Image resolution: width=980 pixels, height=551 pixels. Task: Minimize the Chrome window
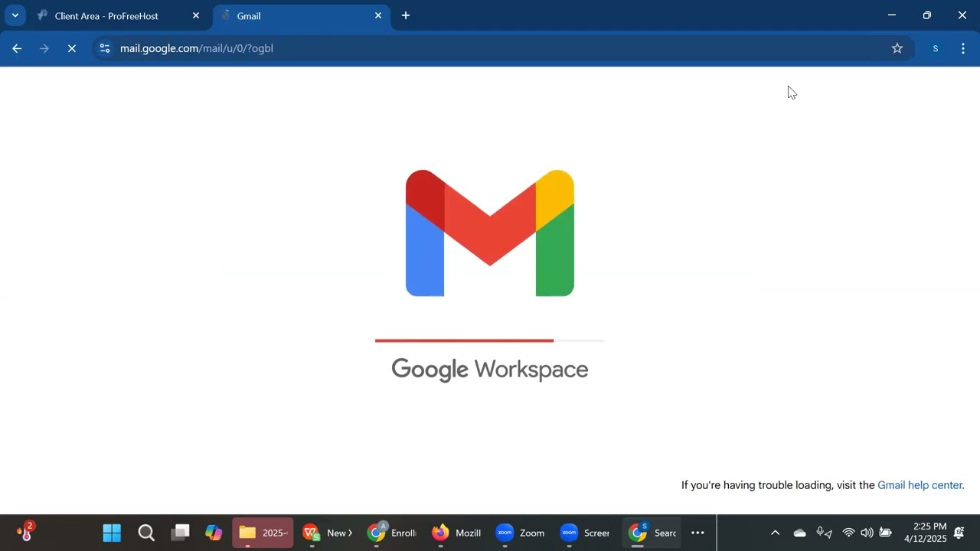click(x=891, y=15)
